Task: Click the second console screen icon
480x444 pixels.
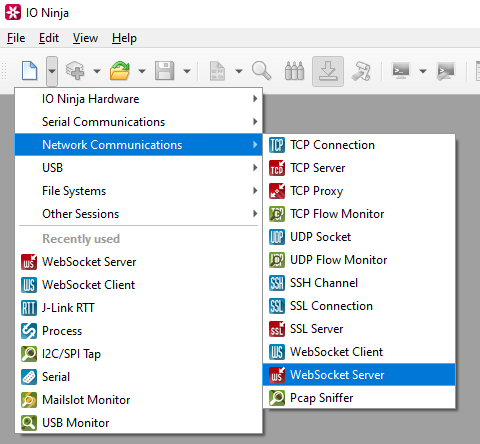Action: click(446, 71)
